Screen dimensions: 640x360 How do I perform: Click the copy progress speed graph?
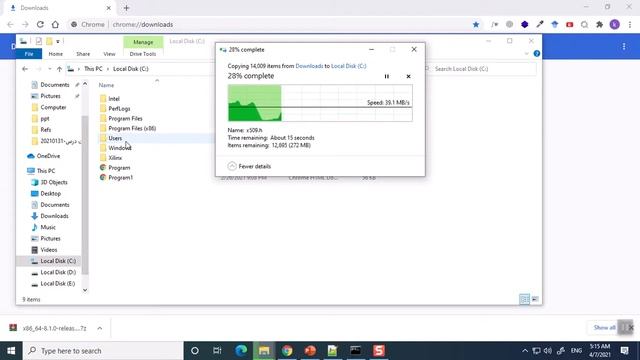click(320, 103)
